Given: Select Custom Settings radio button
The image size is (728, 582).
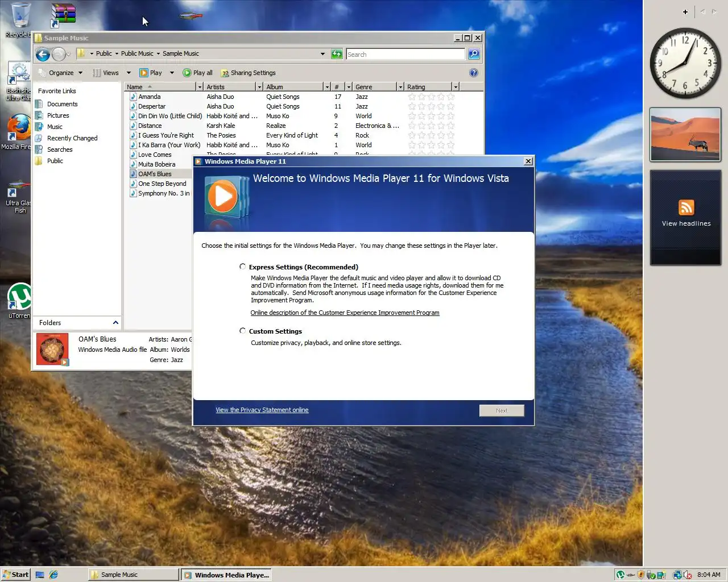Looking at the screenshot, I should click(x=243, y=331).
